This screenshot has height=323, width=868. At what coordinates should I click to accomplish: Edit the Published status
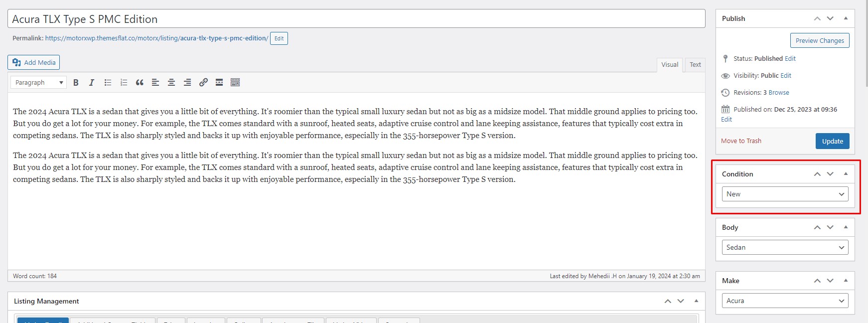(x=790, y=59)
